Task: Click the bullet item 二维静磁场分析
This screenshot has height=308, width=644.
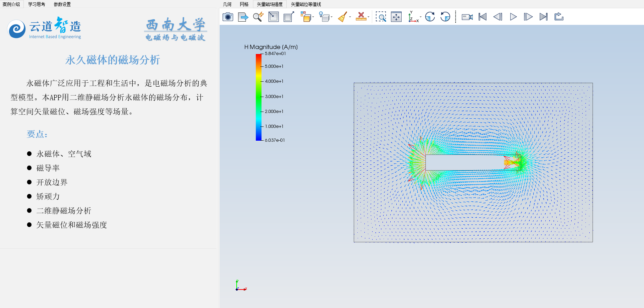Action: [64, 211]
